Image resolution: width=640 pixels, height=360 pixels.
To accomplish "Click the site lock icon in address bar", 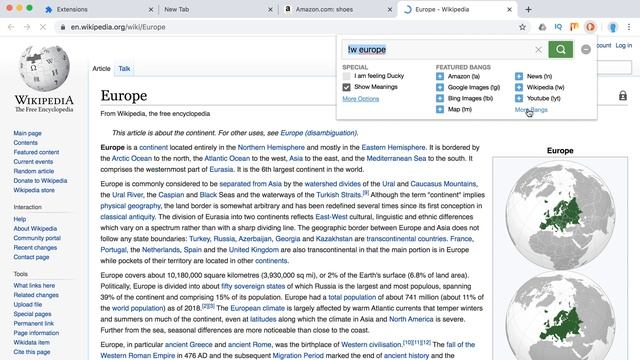I will click(x=62, y=27).
